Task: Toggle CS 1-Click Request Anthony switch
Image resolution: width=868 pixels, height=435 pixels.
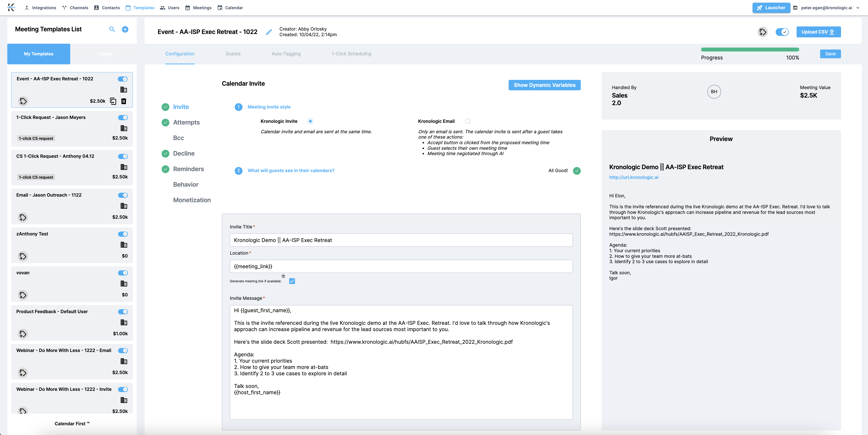Action: [123, 156]
